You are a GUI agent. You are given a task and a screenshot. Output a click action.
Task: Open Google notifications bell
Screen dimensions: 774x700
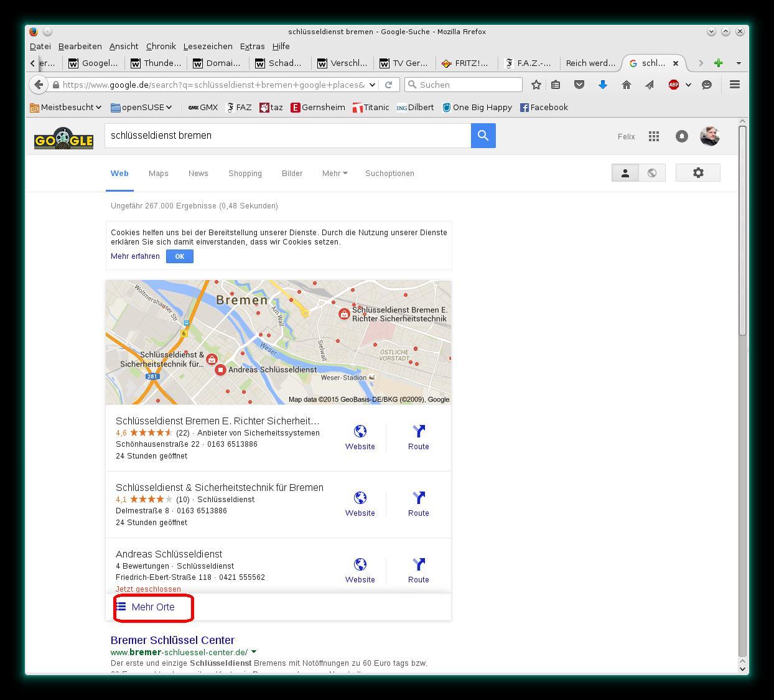tap(682, 136)
